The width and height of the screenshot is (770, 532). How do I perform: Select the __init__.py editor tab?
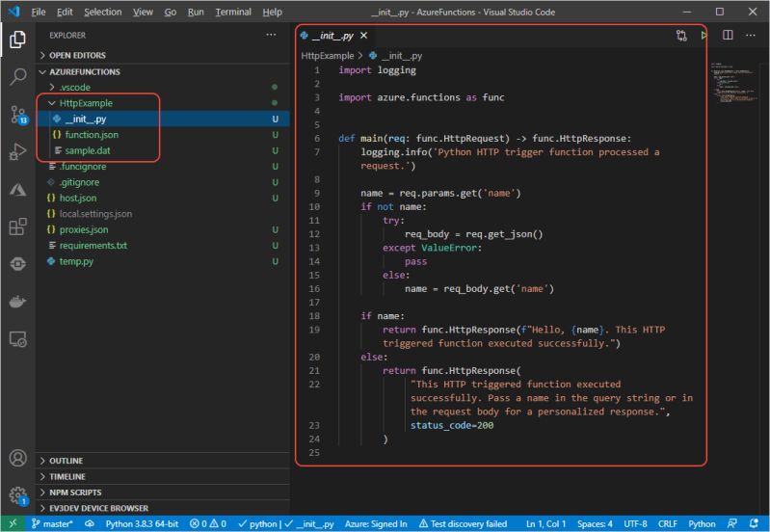[334, 36]
